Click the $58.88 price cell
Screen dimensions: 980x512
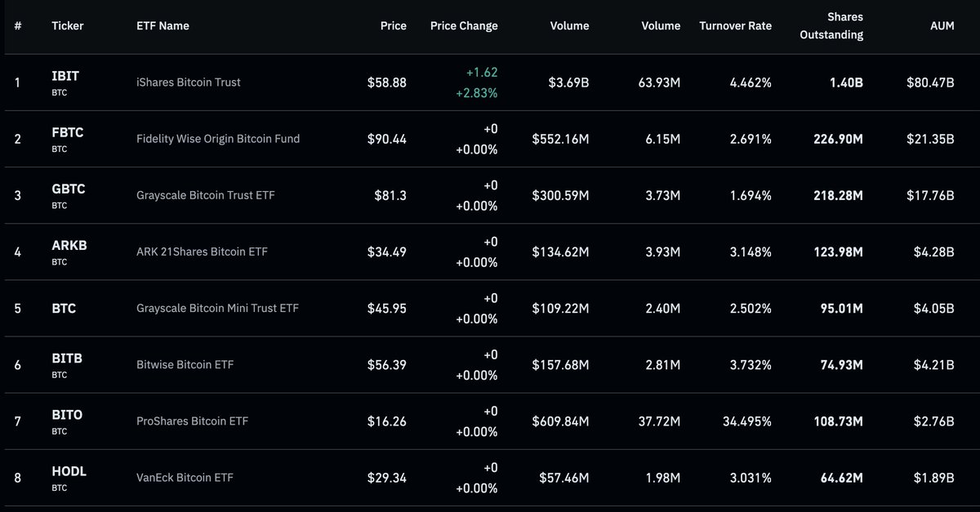[x=386, y=82]
